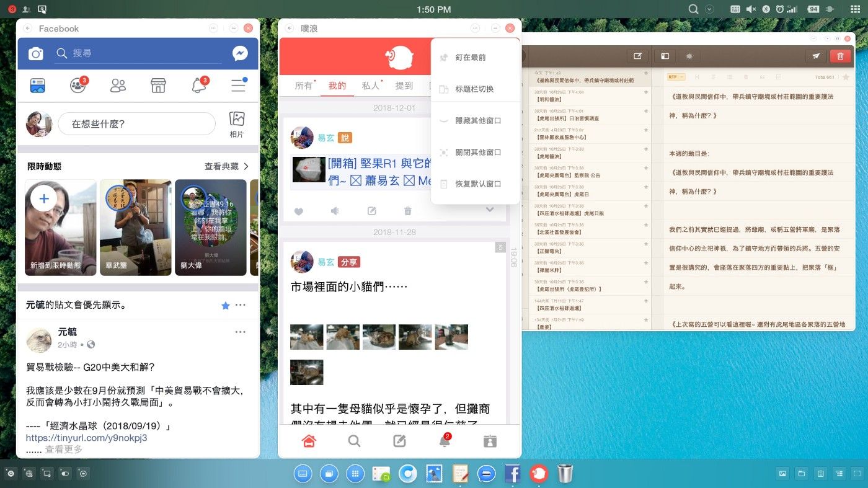The width and height of the screenshot is (868, 488).
Task: Open Plurk notifications bell in bottom bar
Action: [445, 441]
